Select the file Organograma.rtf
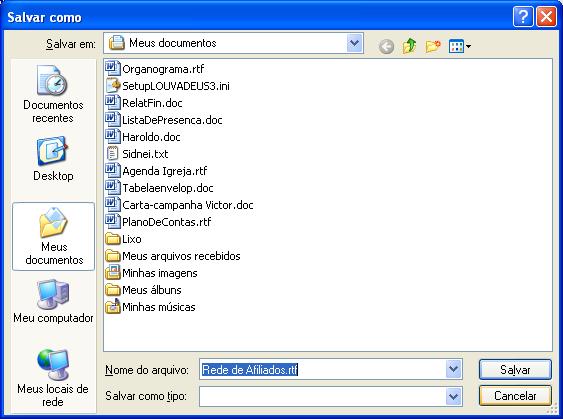The height and width of the screenshot is (419, 563). pyautogui.click(x=155, y=69)
